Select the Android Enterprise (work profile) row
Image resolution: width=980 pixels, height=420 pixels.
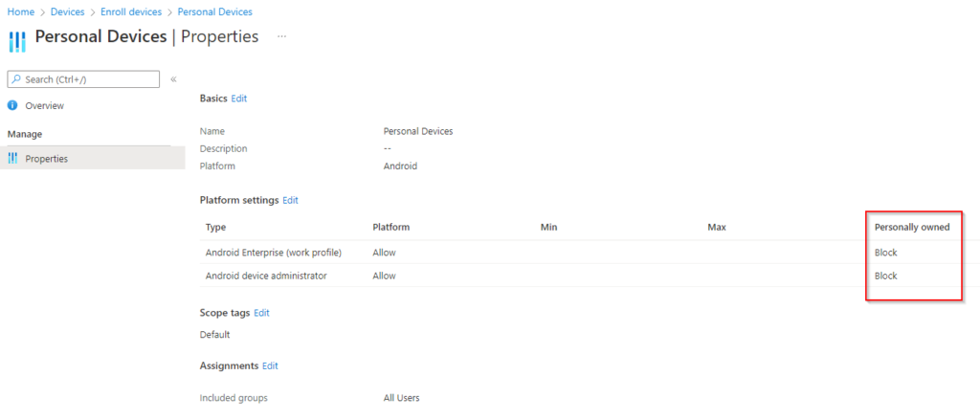coord(274,253)
